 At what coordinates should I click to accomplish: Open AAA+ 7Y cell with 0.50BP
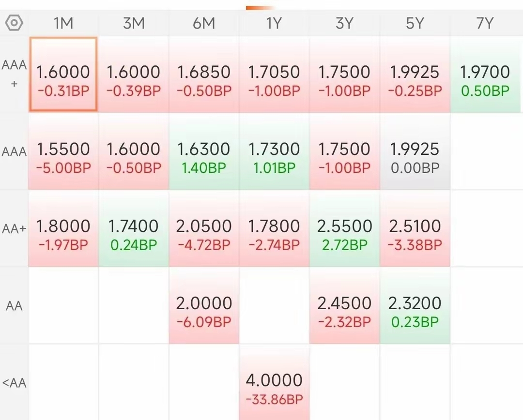coord(485,74)
